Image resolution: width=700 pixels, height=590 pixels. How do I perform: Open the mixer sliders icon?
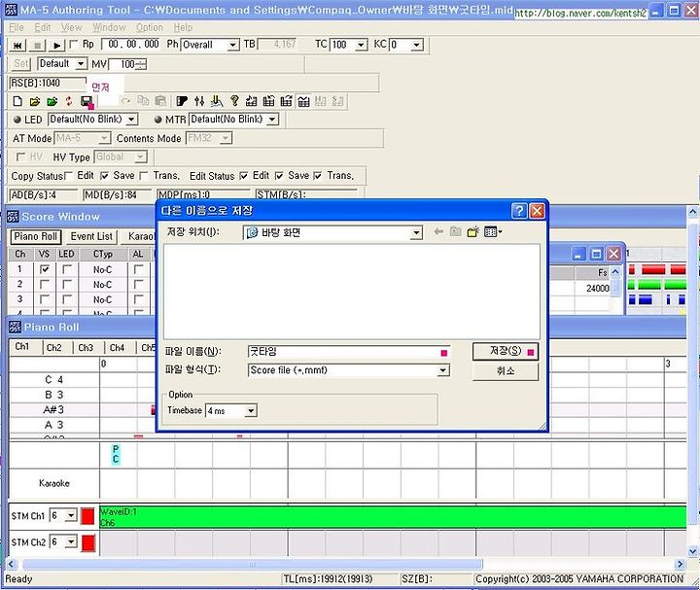[x=199, y=101]
